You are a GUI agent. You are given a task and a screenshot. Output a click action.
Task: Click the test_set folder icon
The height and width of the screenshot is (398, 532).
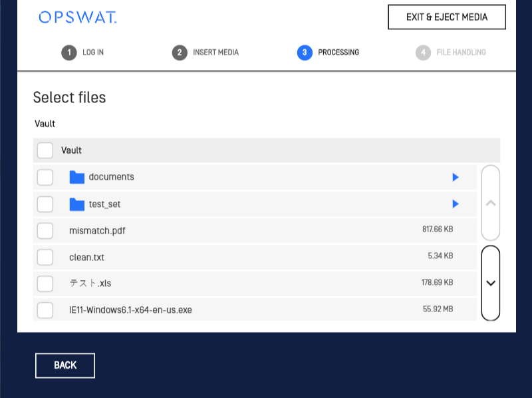coord(77,204)
